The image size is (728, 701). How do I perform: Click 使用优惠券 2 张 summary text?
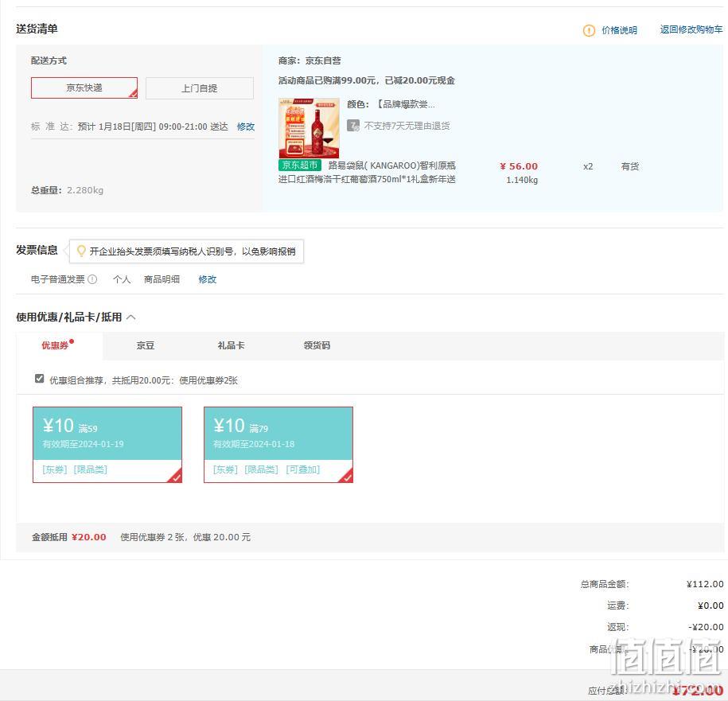(x=185, y=537)
